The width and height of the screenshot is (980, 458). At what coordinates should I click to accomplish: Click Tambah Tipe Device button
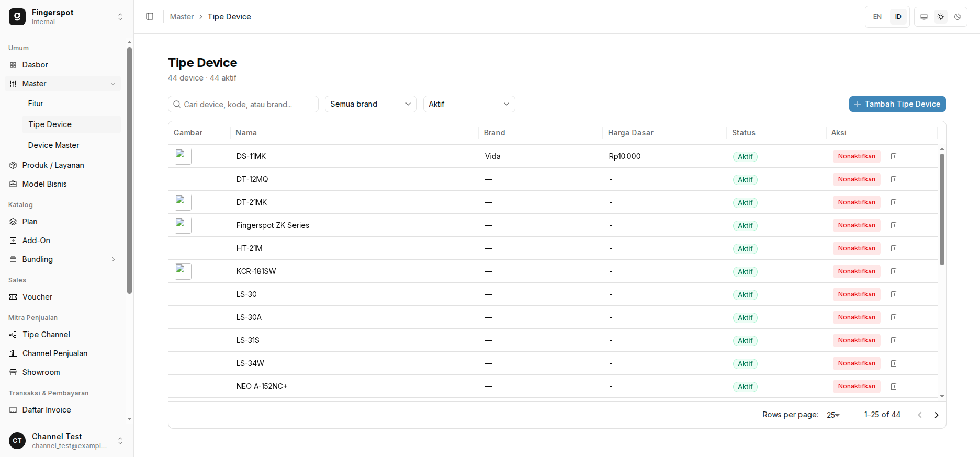click(x=897, y=104)
